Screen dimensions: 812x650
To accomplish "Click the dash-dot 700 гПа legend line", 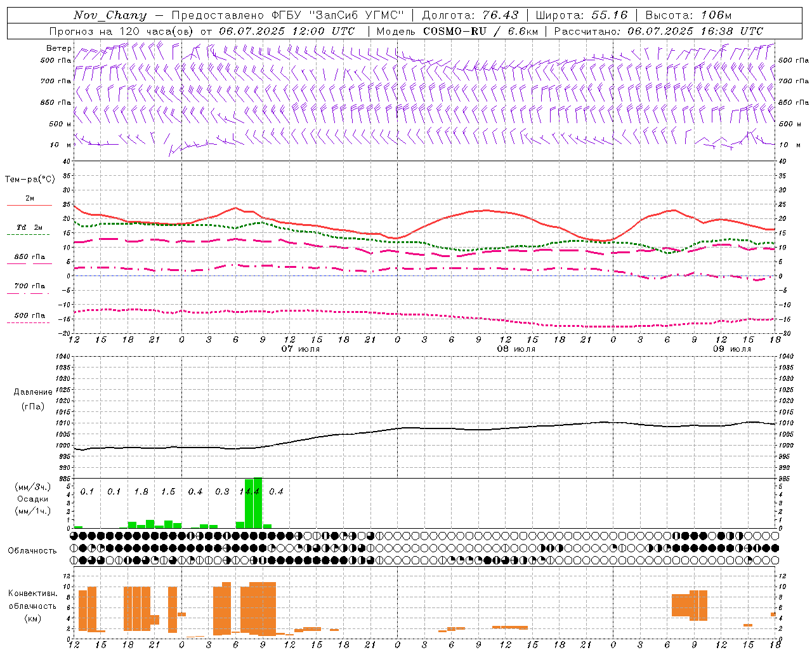I will pyautogui.click(x=29, y=293).
